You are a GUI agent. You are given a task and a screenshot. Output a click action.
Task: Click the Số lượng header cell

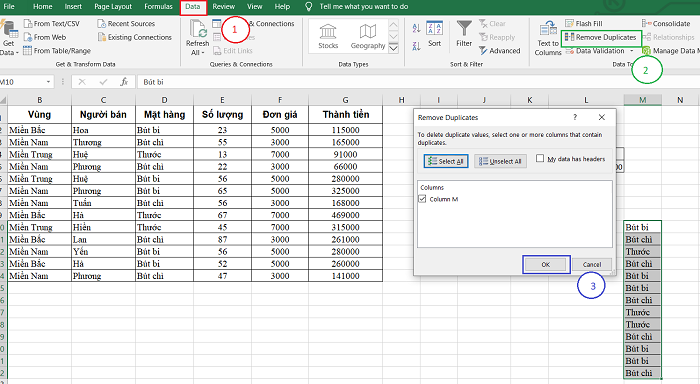[x=222, y=115]
